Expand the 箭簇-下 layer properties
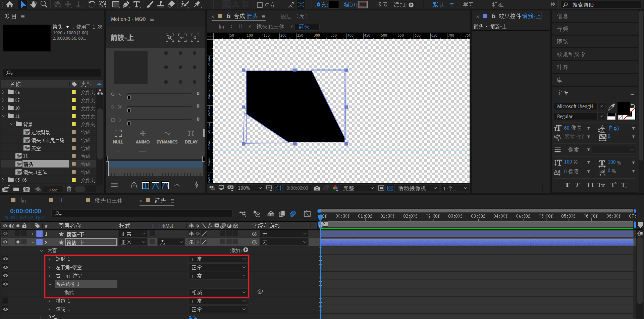 pyautogui.click(x=33, y=234)
